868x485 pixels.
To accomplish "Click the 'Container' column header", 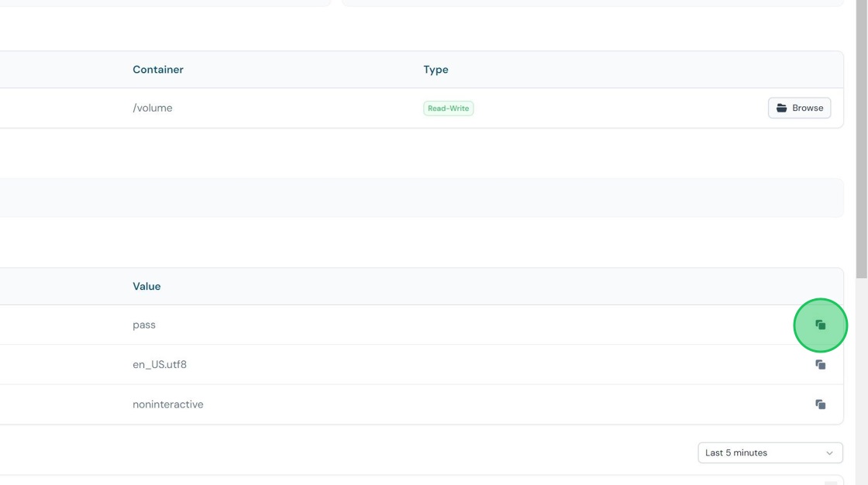I will (158, 69).
